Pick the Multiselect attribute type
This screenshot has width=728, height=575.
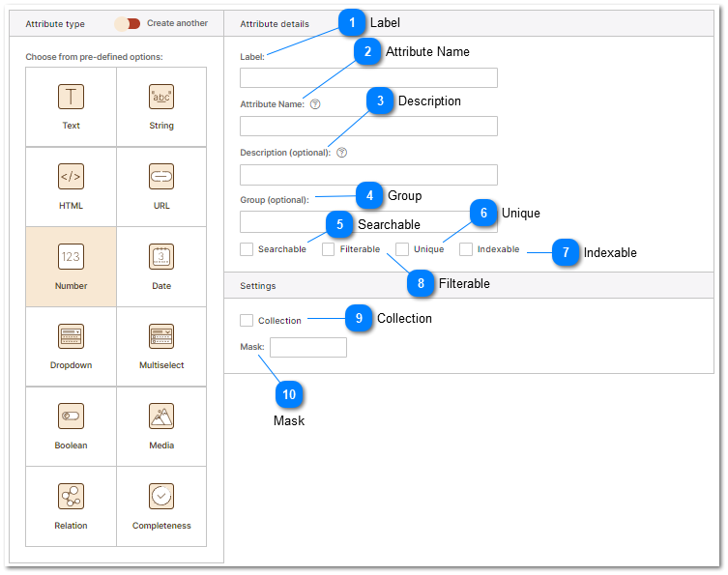click(x=161, y=337)
